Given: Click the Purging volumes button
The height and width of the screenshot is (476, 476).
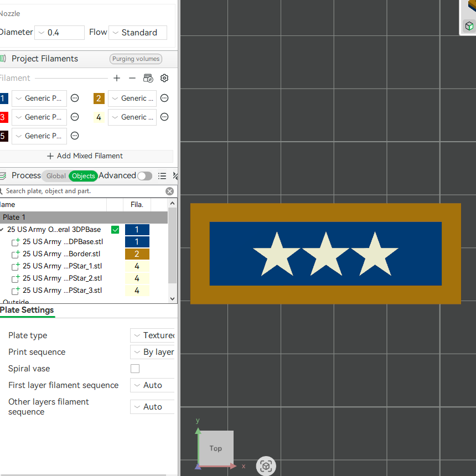Looking at the screenshot, I should pos(136,59).
